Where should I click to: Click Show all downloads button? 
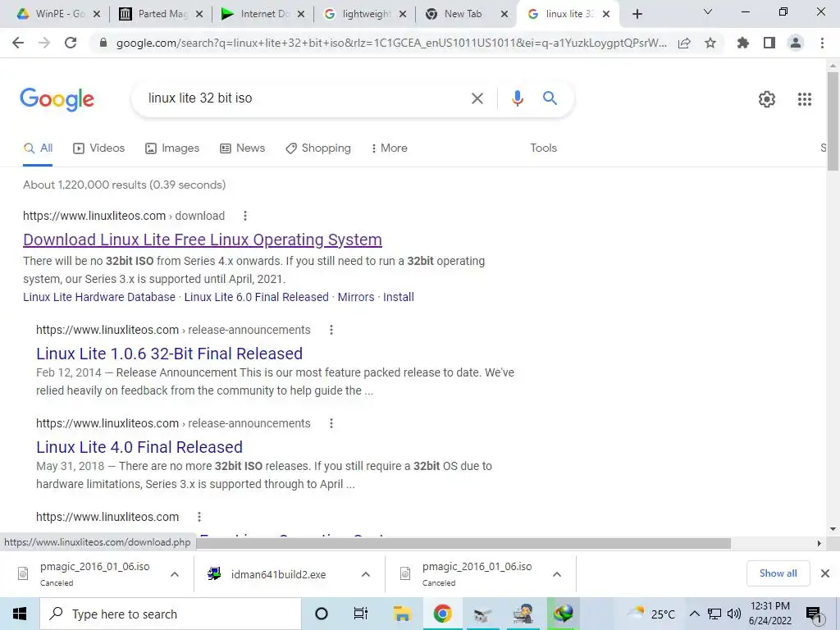[x=778, y=573]
